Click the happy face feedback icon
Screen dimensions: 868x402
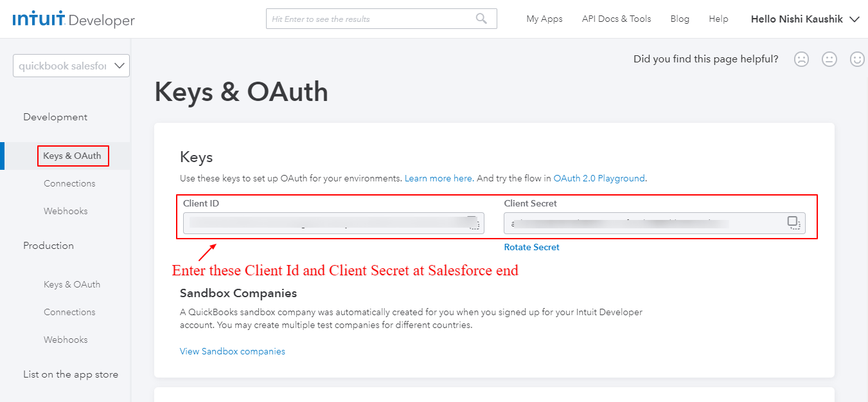click(857, 59)
